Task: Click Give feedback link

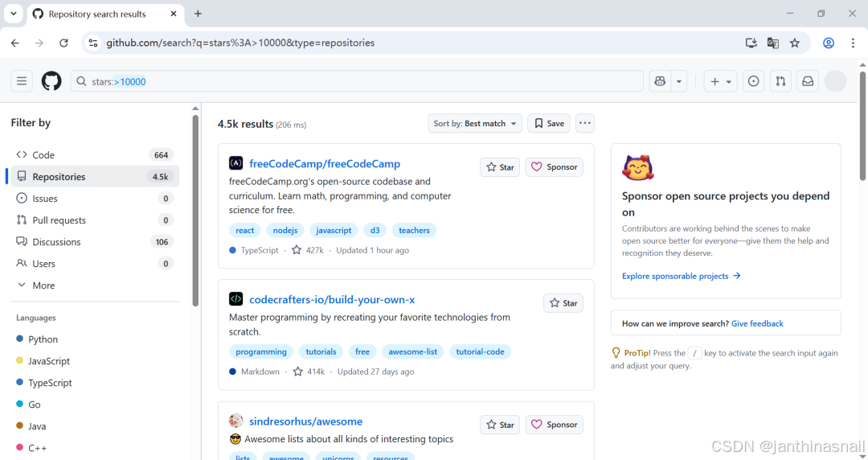Action: coord(757,323)
